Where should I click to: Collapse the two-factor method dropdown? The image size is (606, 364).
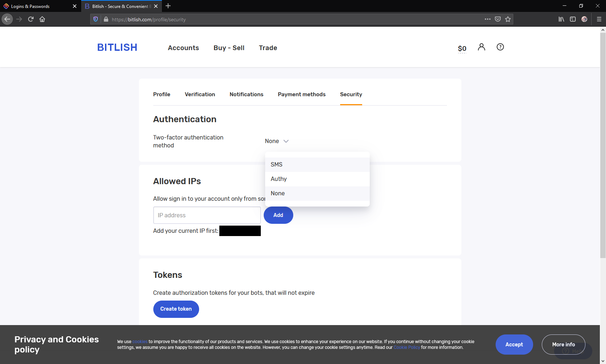[x=277, y=141]
